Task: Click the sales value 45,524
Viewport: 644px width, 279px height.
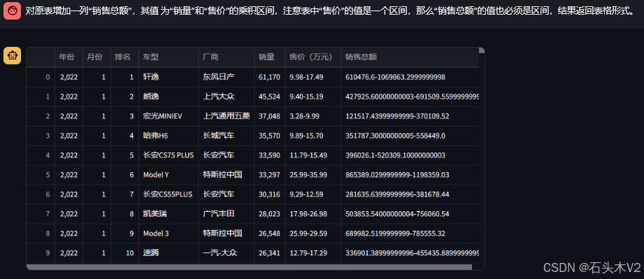Action: click(x=269, y=96)
